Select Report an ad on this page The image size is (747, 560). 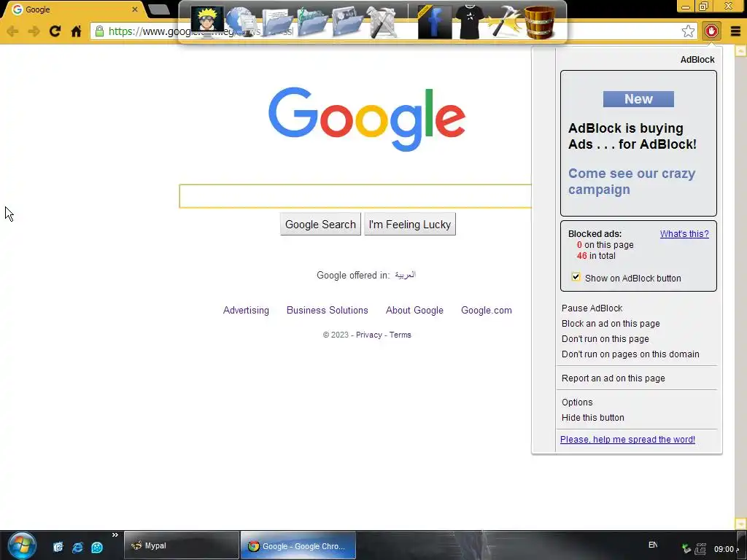(613, 378)
